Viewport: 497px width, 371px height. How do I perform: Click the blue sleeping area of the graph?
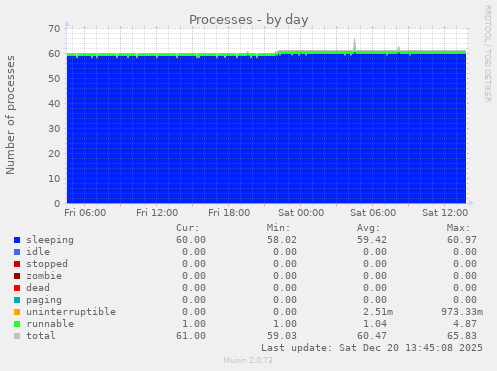pos(266,129)
